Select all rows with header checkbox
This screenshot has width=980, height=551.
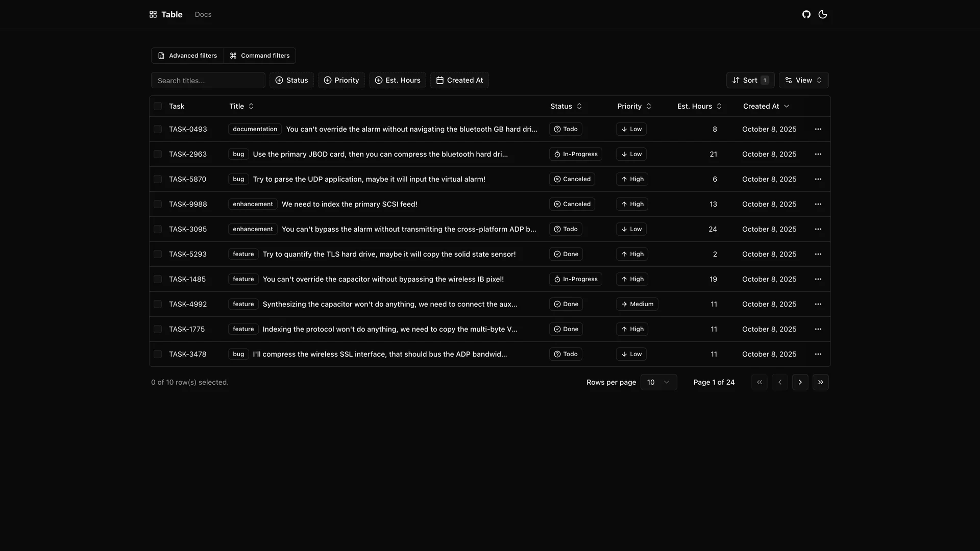158,106
